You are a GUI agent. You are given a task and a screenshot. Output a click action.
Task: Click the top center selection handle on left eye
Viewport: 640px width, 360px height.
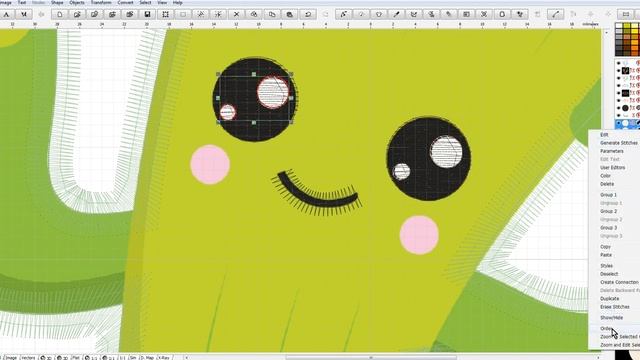pyautogui.click(x=254, y=74)
